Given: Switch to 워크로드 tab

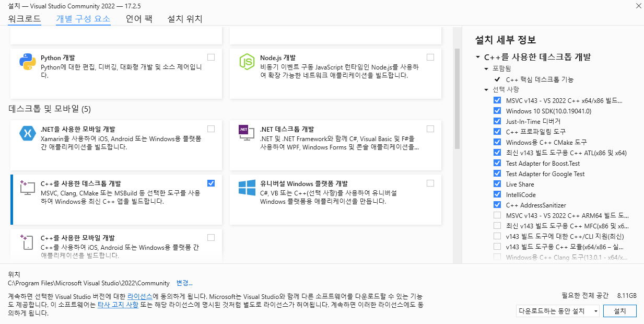Looking at the screenshot, I should point(25,19).
